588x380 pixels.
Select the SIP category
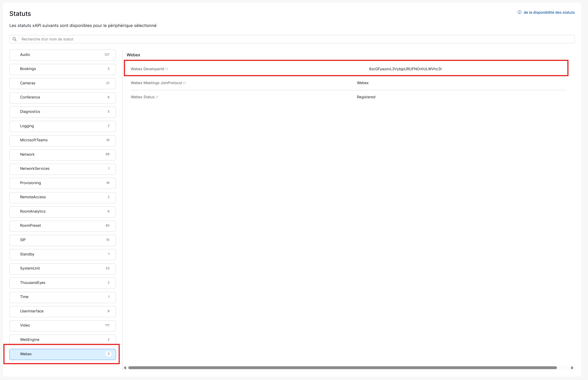[x=63, y=240]
